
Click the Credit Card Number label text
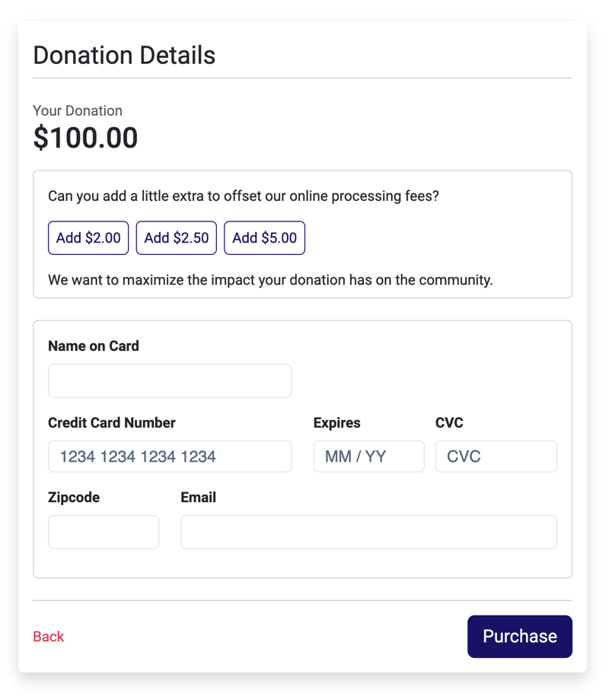pyautogui.click(x=111, y=422)
